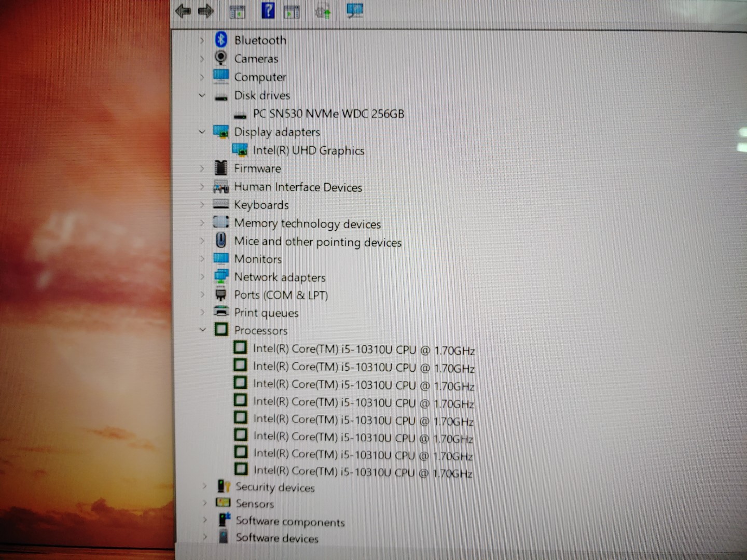Screen dimensions: 747x560
Task: Select the Cameras label
Action: tap(256, 59)
